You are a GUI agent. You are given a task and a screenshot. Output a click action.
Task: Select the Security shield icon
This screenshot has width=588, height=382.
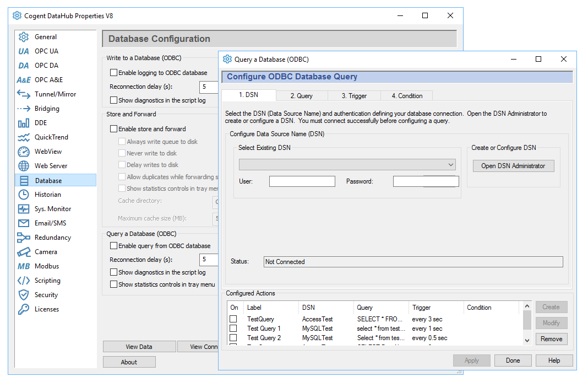tap(24, 295)
